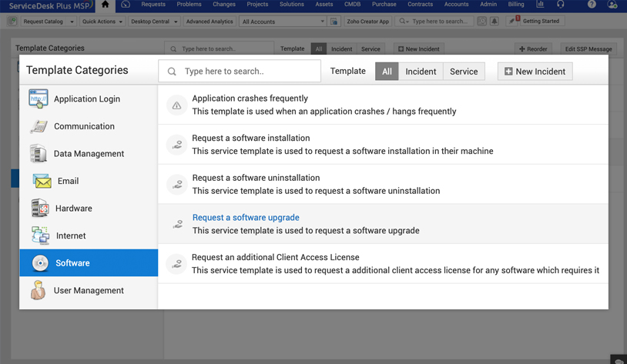This screenshot has height=364, width=627.
Task: Select the Communication category icon
Action: [x=38, y=126]
